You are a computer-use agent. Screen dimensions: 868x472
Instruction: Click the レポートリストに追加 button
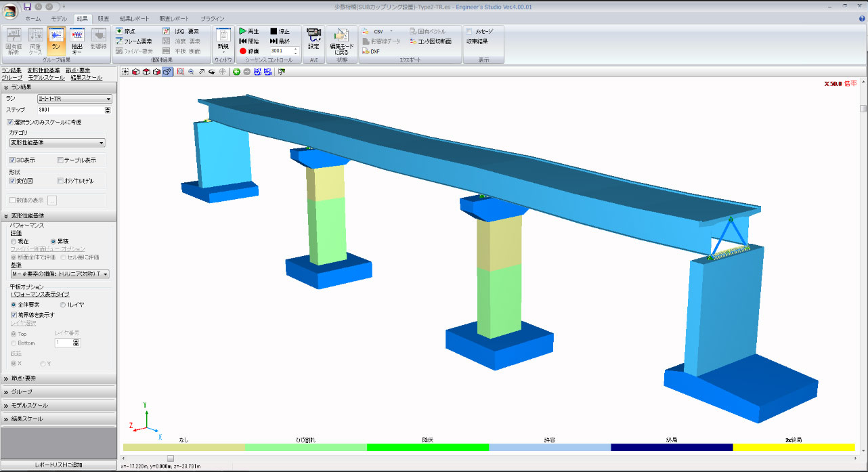click(58, 465)
